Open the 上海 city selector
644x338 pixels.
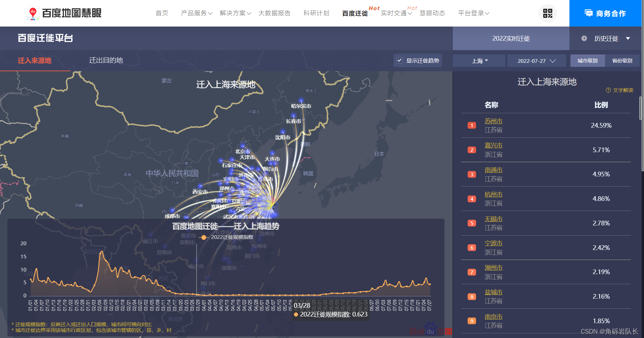(x=479, y=61)
